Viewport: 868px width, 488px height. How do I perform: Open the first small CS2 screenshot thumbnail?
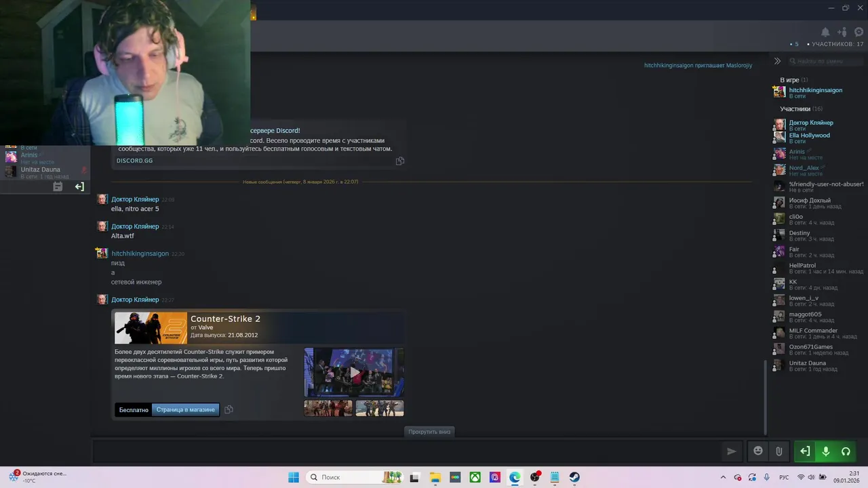(328, 408)
